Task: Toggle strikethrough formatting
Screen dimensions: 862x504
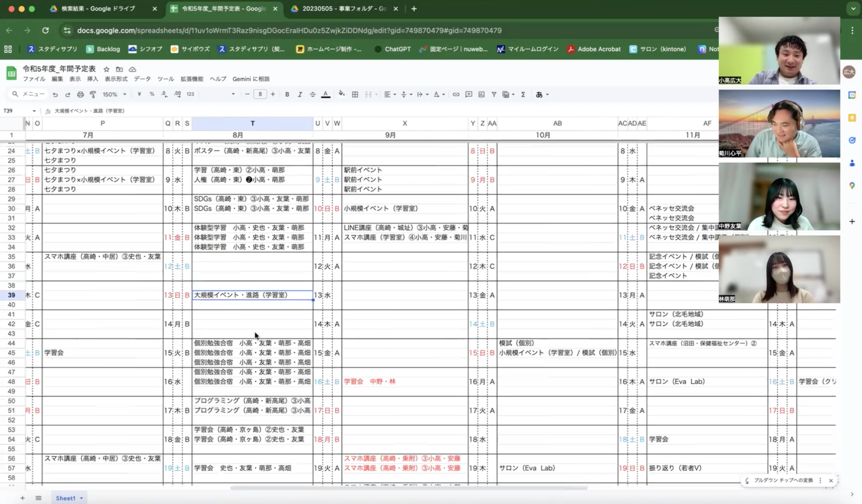Action: click(313, 94)
